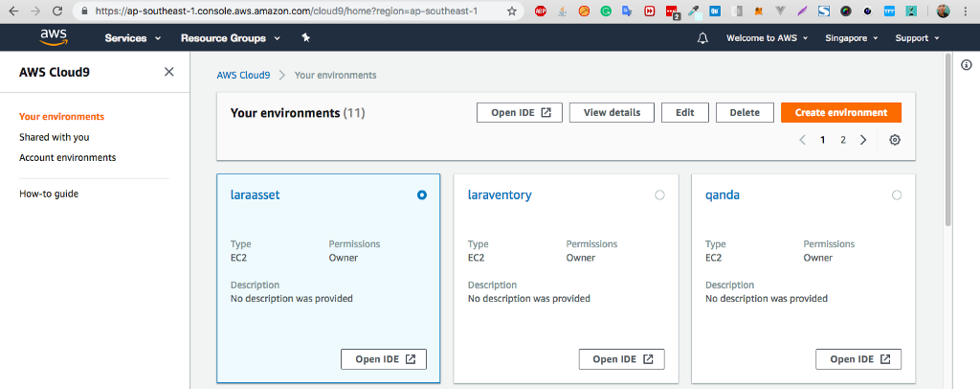Click the info icon at right edge
The image size is (980, 389).
pos(966,64)
